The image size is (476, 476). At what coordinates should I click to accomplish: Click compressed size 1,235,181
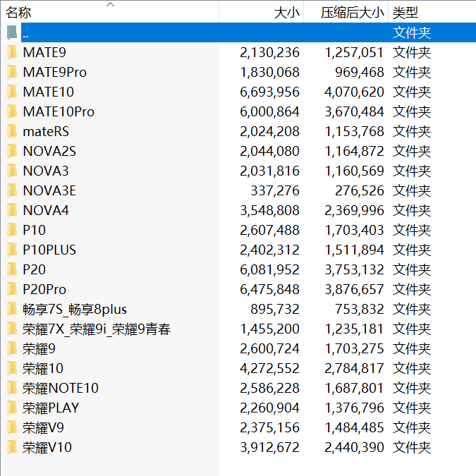[x=354, y=329]
